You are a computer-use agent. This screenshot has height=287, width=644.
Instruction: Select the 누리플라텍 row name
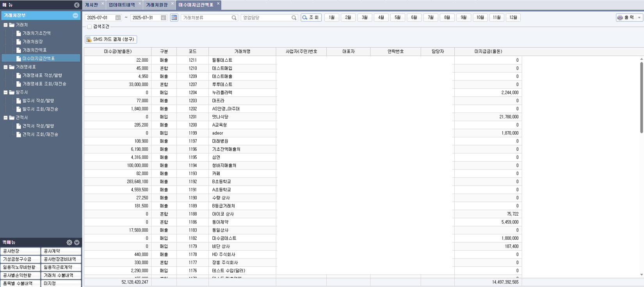[x=222, y=93]
